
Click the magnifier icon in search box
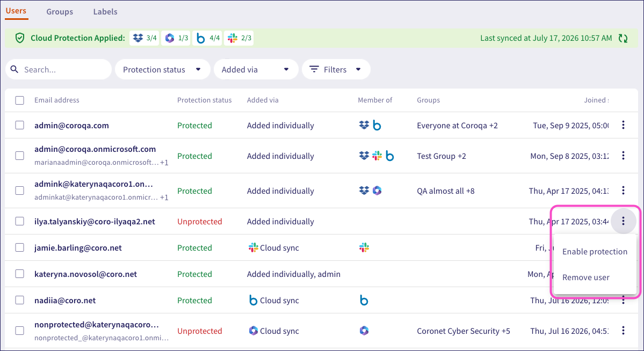(15, 69)
